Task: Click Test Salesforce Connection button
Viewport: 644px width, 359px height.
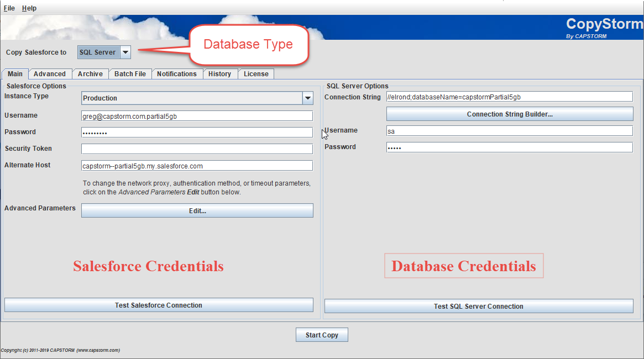Action: coord(159,305)
